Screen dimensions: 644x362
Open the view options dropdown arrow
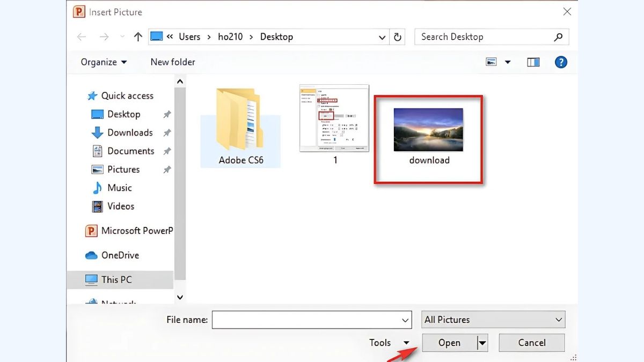click(508, 62)
